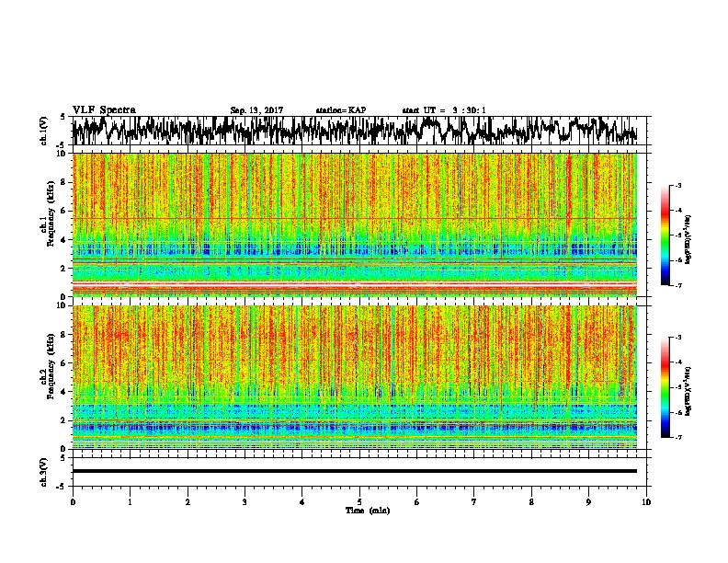Select the date text Sep. 13, 2017

coord(256,110)
